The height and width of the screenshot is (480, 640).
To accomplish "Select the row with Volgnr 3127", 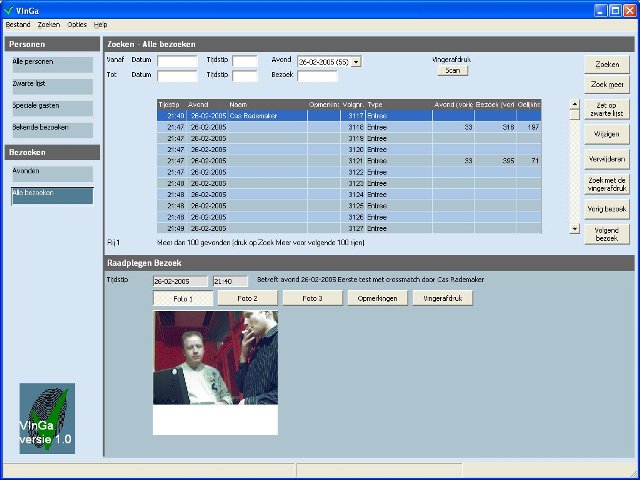I will click(x=349, y=228).
